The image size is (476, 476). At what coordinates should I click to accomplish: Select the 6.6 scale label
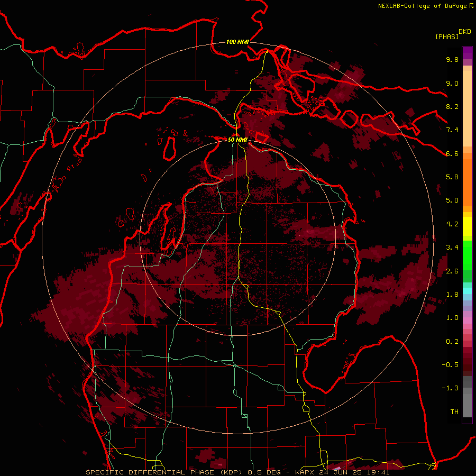452,153
